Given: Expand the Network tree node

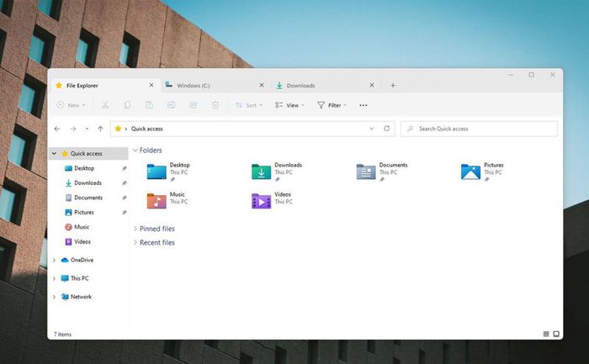Looking at the screenshot, I should pyautogui.click(x=54, y=297).
